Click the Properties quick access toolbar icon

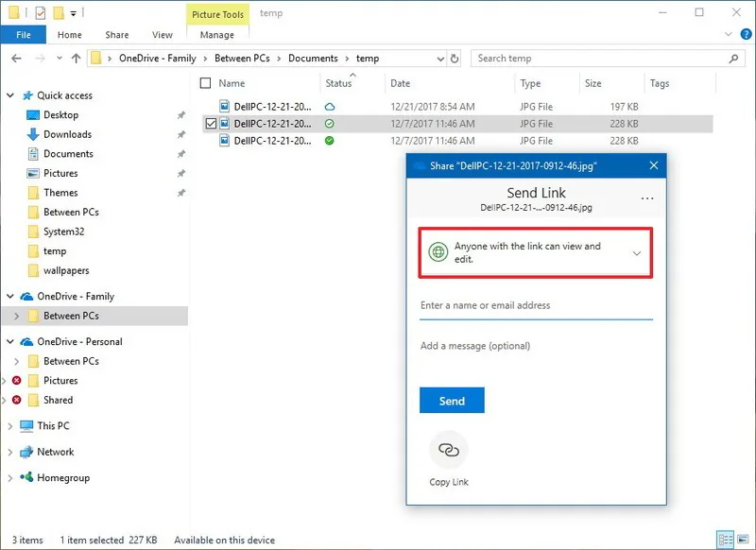point(41,13)
